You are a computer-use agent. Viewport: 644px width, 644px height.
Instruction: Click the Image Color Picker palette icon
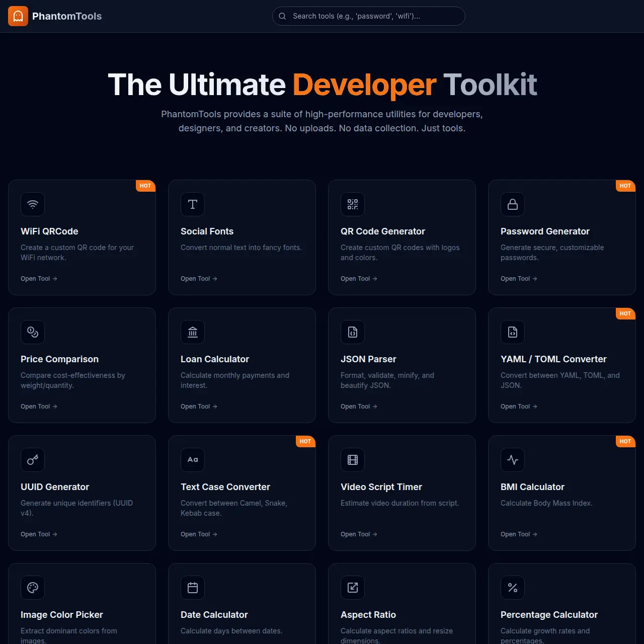(x=33, y=588)
